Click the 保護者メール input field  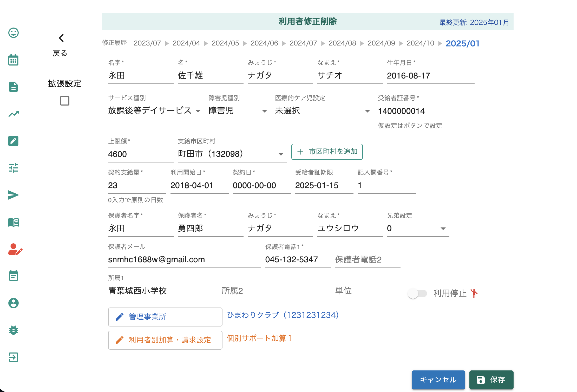pos(184,260)
